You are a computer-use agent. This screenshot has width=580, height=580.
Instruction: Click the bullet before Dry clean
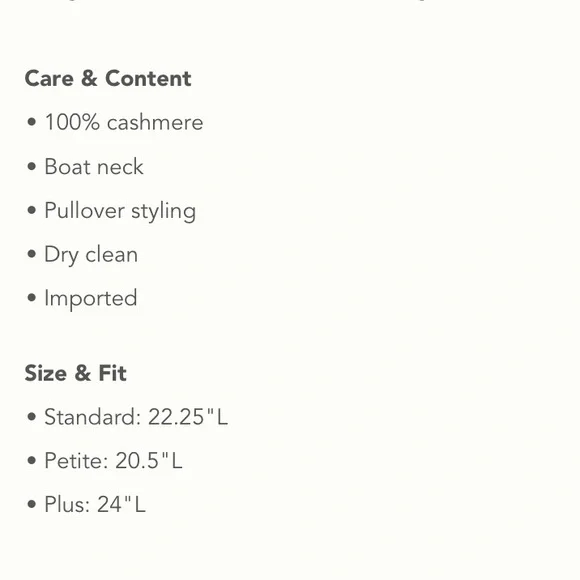32,254
